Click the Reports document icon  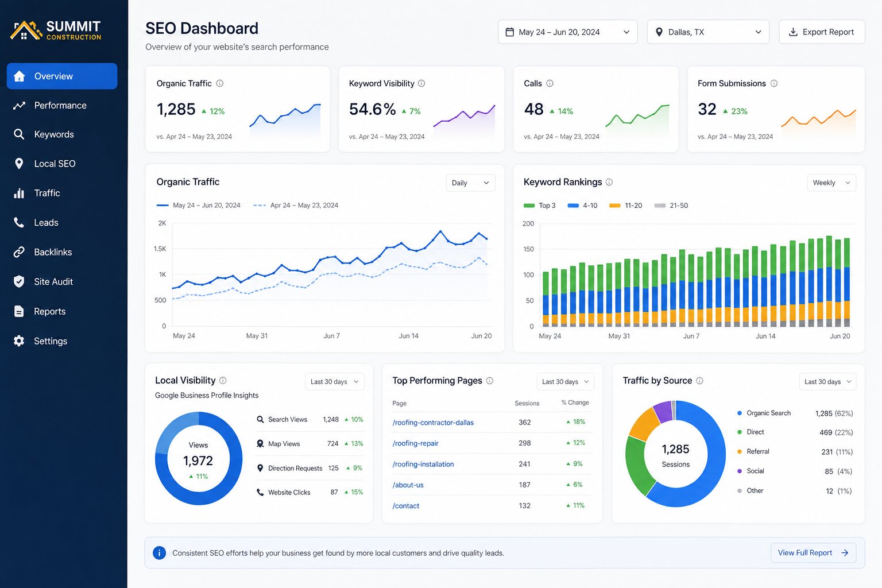(x=19, y=311)
